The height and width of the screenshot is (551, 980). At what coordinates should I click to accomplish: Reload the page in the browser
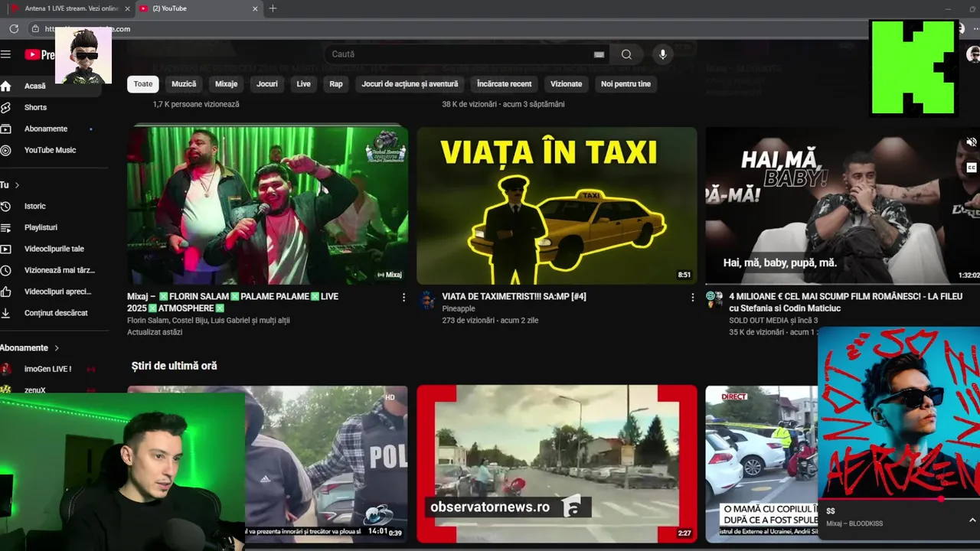click(x=14, y=28)
